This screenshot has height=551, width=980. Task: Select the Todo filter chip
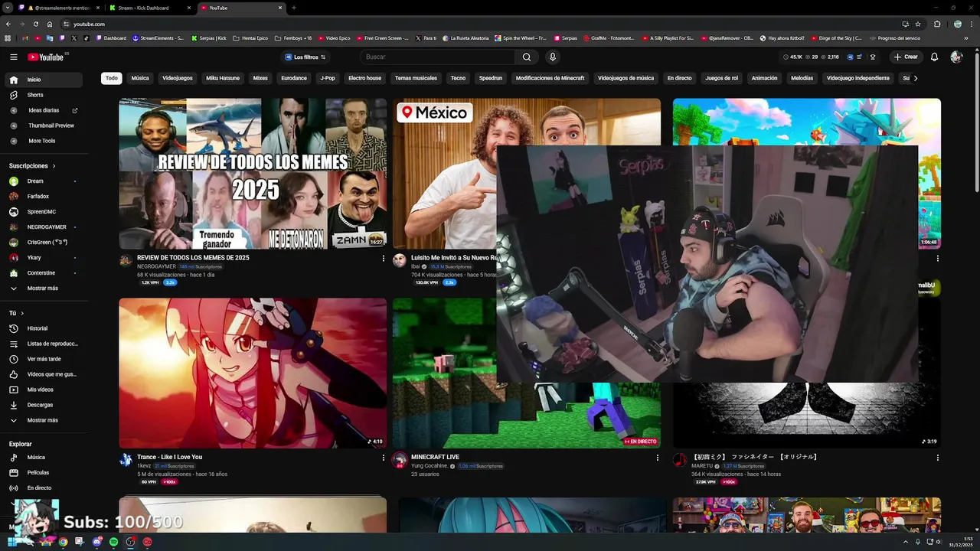[x=112, y=78]
